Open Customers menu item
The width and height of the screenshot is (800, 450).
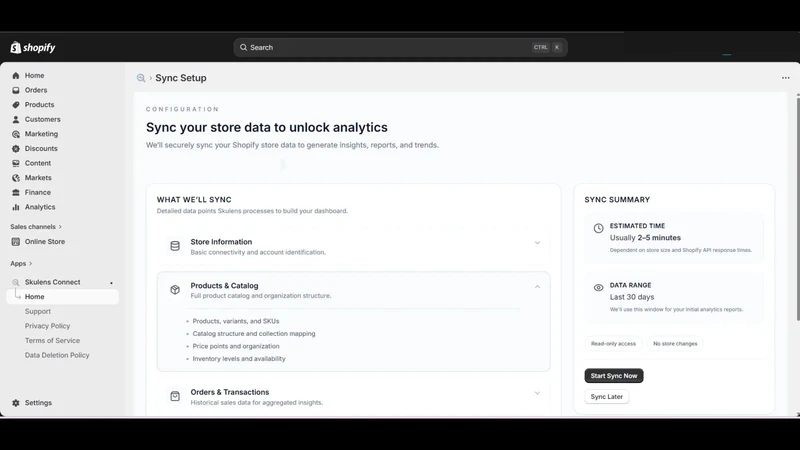(42, 119)
